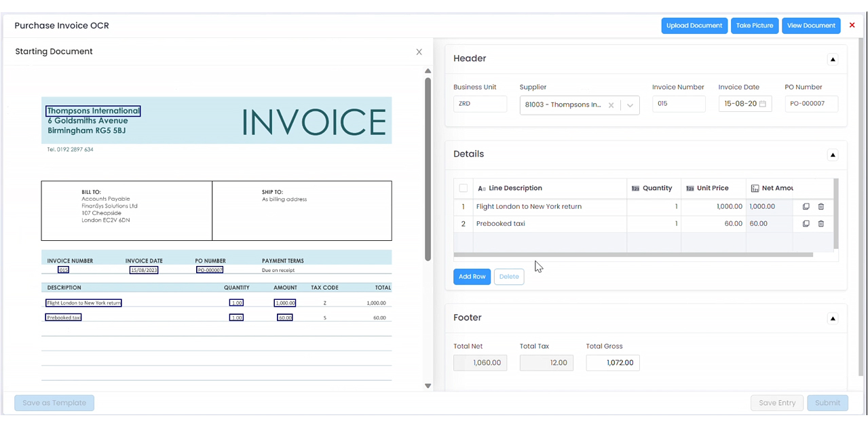Open the Invoice Date calendar picker icon

click(x=763, y=104)
